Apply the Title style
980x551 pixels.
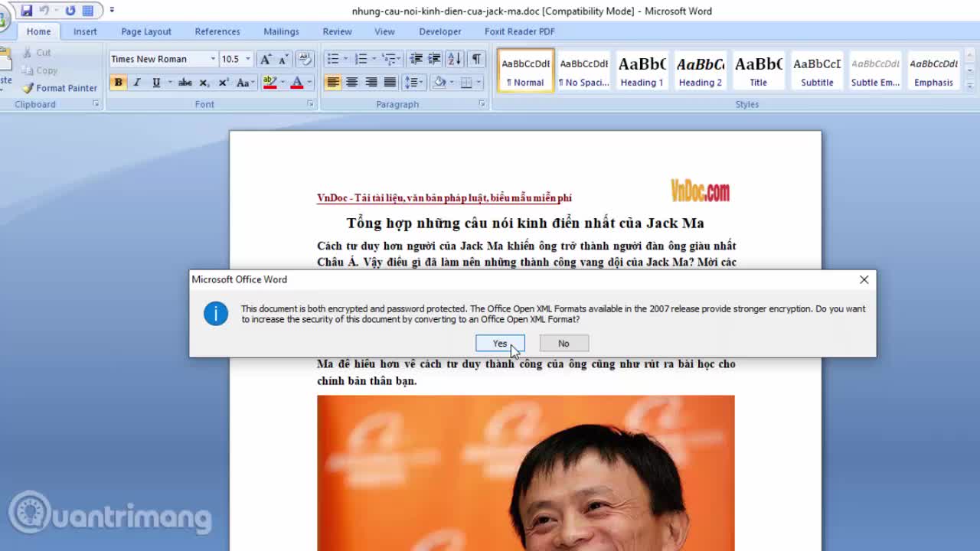coord(759,71)
